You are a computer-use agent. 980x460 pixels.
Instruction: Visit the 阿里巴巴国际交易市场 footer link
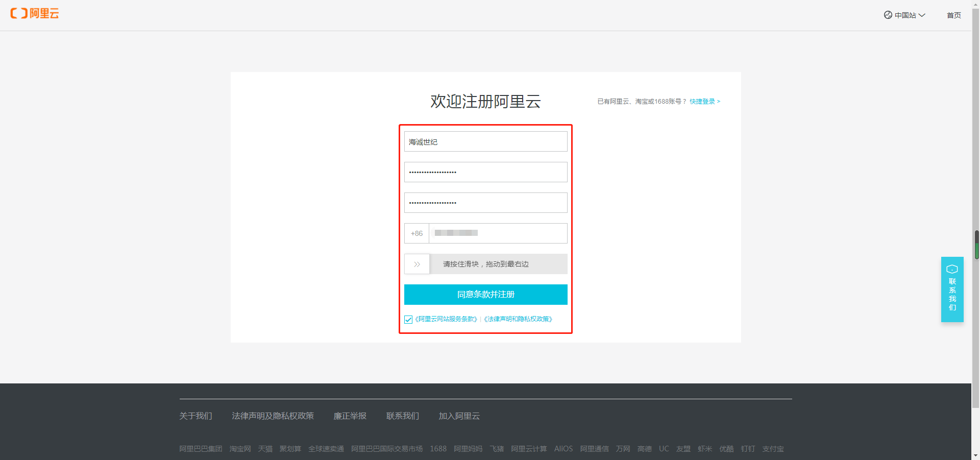[x=387, y=449]
